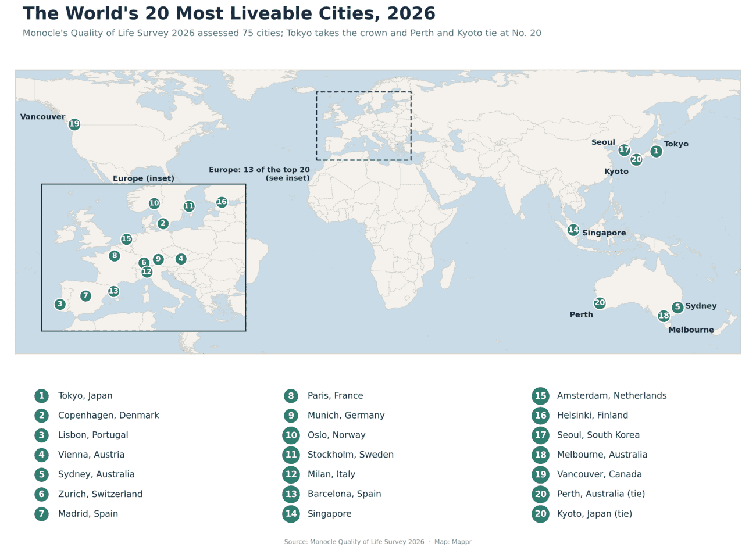Click legend text 'Seoul, South Korea'
Screen dimensions: 756x554
(598, 435)
